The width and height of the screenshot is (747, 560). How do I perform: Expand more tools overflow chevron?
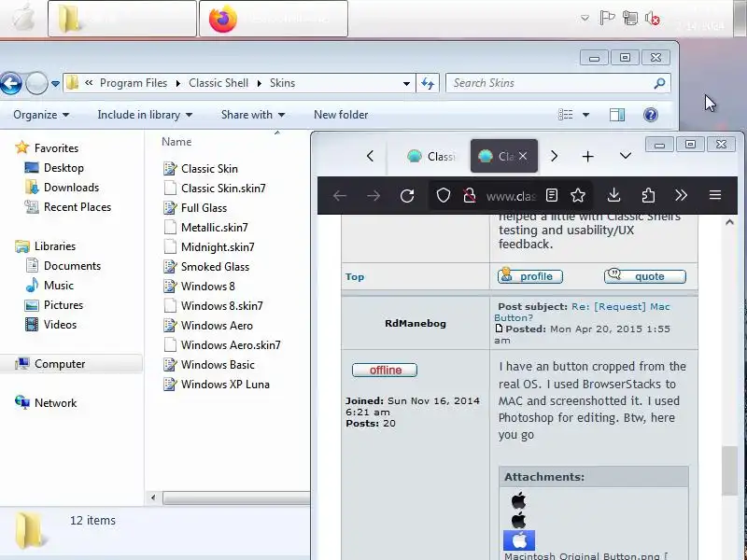coord(682,195)
